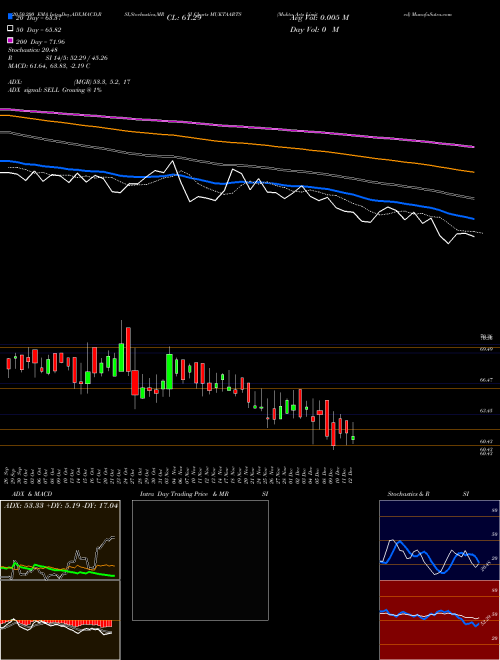Click the 'CL: 61.29' closing price label
The width and height of the screenshot is (500, 660).
(x=184, y=18)
